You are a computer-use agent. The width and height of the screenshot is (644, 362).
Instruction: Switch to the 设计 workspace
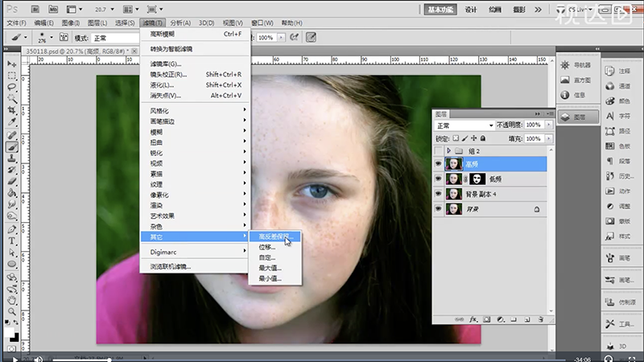pos(471,10)
